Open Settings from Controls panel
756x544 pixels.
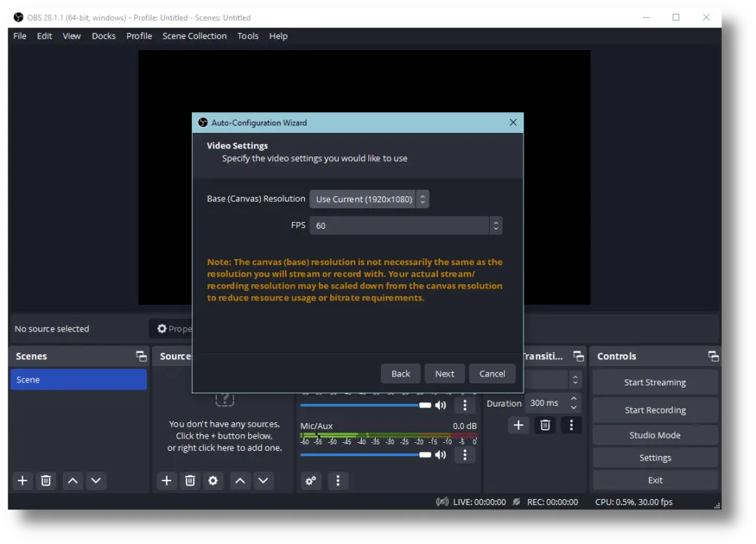point(655,458)
